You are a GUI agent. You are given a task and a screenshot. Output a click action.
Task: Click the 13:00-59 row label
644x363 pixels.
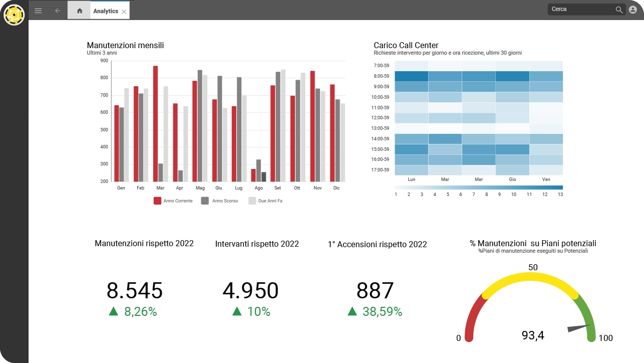(381, 128)
